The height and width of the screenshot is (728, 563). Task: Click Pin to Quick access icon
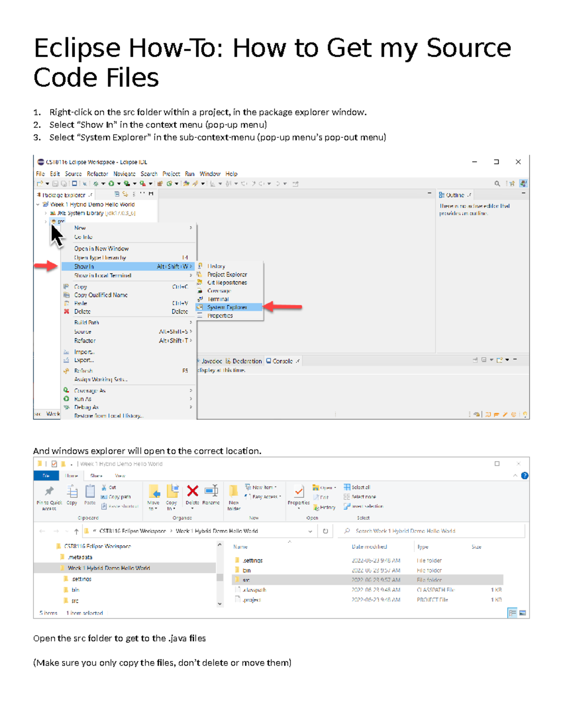tap(49, 492)
